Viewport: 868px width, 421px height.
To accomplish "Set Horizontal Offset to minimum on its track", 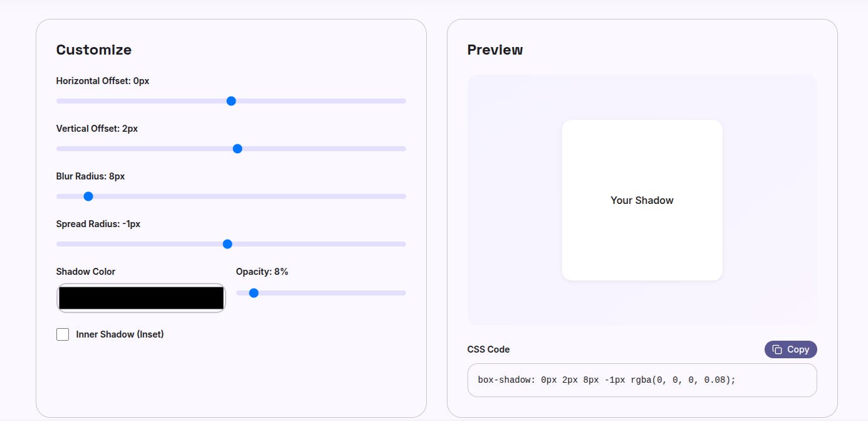I will pyautogui.click(x=59, y=101).
